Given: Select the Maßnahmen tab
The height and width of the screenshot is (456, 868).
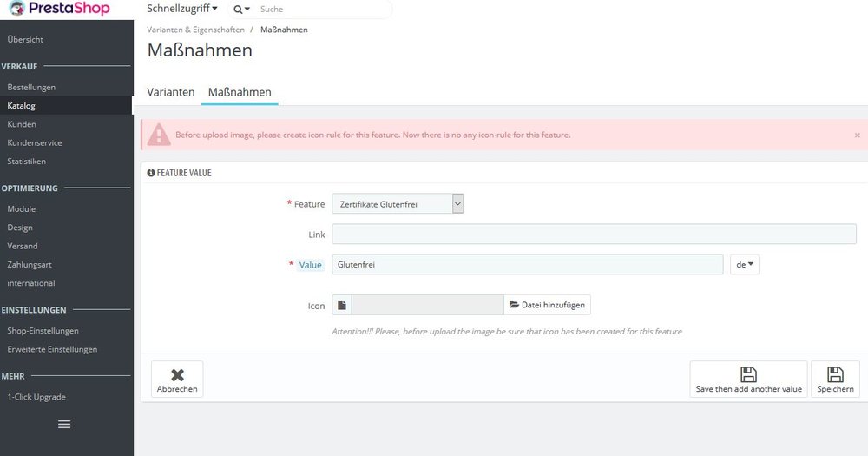Looking at the screenshot, I should pos(240,92).
